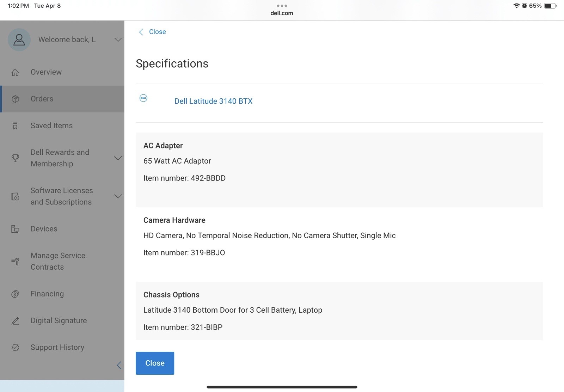Go to Saved Items
The image size is (564, 392).
tap(62, 126)
